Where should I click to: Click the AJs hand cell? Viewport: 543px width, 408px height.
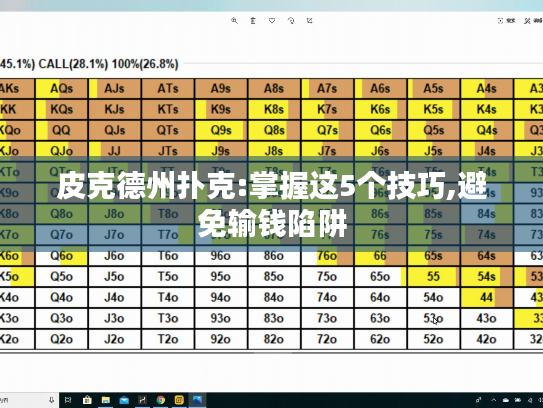[115, 89]
